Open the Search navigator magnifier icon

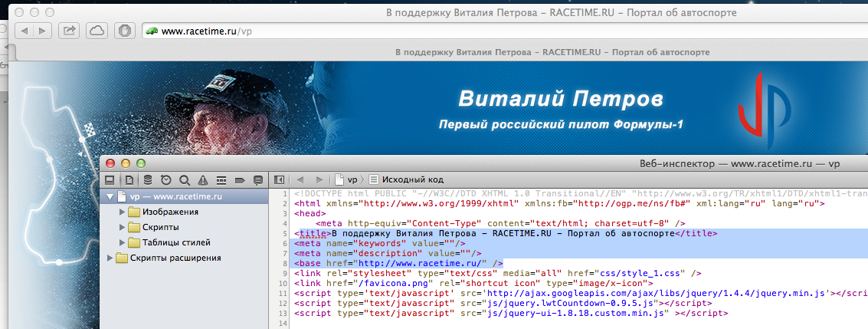click(185, 180)
